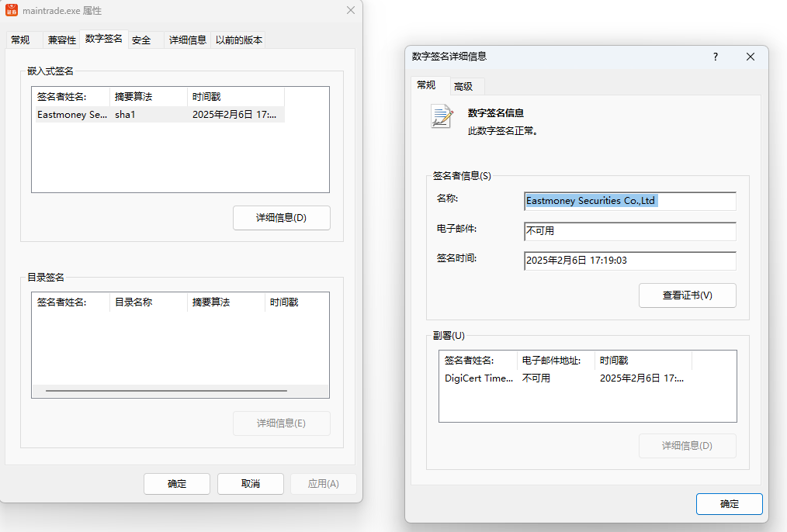Image resolution: width=787 pixels, height=532 pixels.
Task: Click 电子邮件地址 column header in countersignature list
Action: [x=556, y=361]
